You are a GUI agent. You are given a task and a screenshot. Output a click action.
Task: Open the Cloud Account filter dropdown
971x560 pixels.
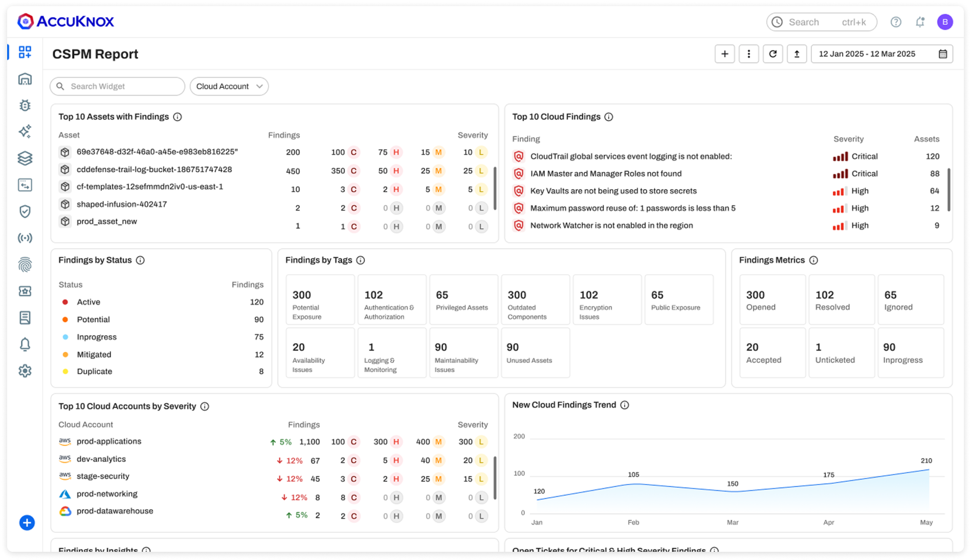pyautogui.click(x=229, y=86)
